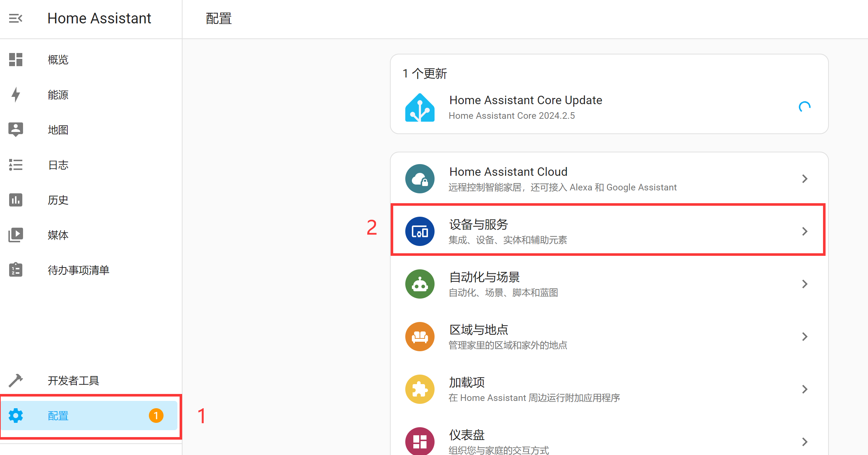Click the Home Assistant Core Update logo icon
868x455 pixels.
tap(420, 107)
